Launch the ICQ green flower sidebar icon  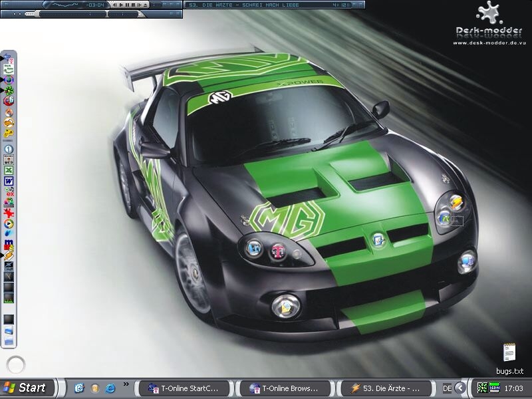(x=9, y=90)
